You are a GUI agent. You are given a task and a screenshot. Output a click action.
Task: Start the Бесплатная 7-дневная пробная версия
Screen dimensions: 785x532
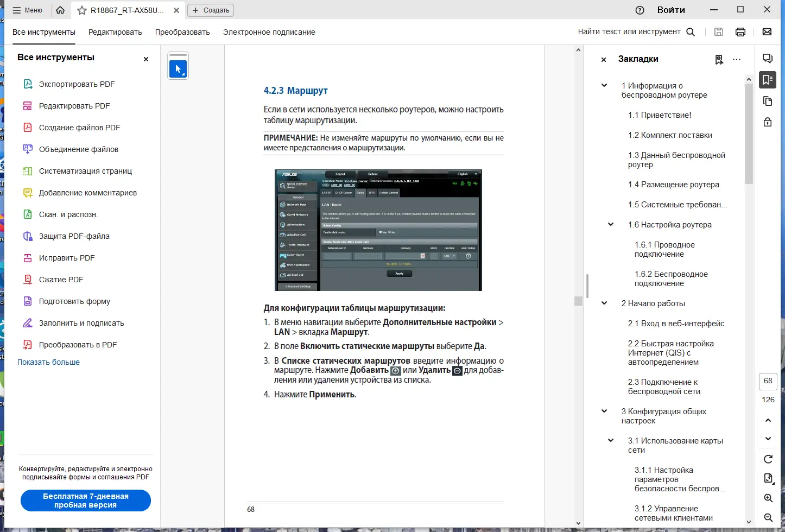coord(86,501)
